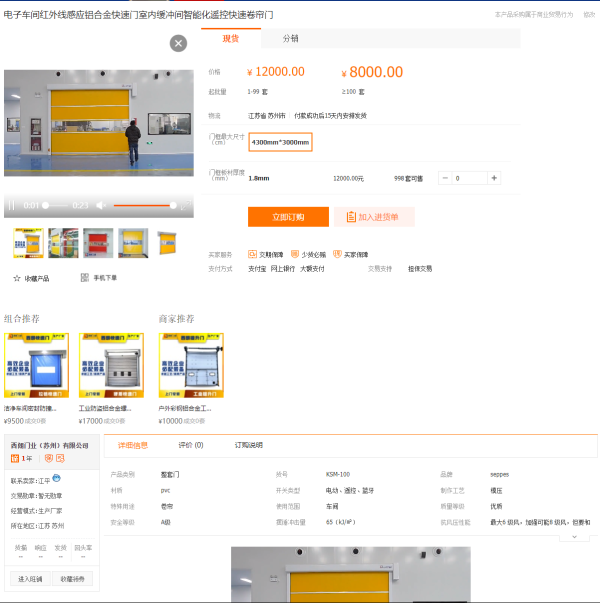
Task: Open sectional door product priced ¥10000
Action: point(191,365)
